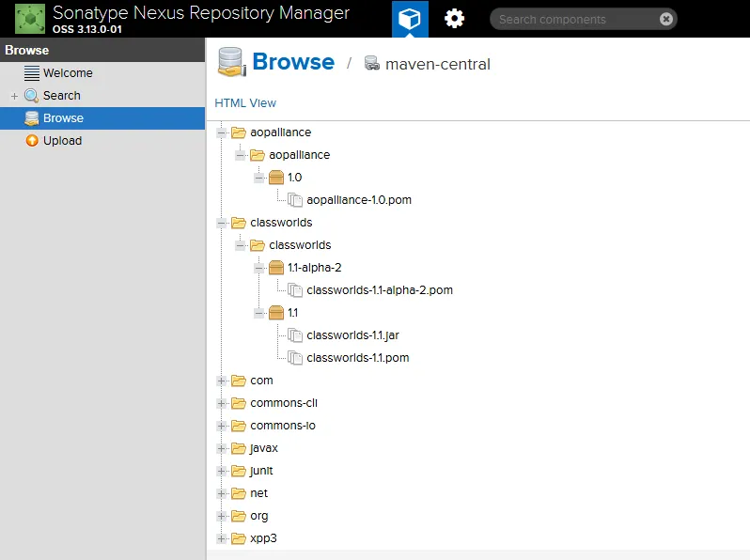750x560 pixels.
Task: Select the xpp3 folder label
Action: click(x=263, y=538)
